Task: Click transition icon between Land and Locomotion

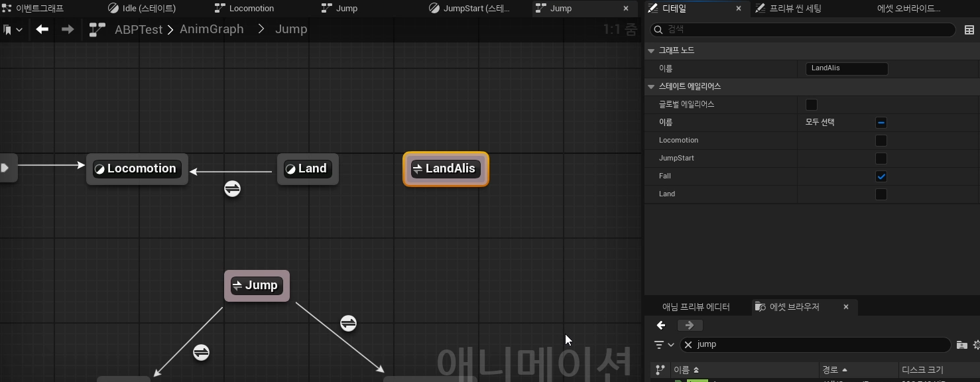Action: click(x=232, y=189)
